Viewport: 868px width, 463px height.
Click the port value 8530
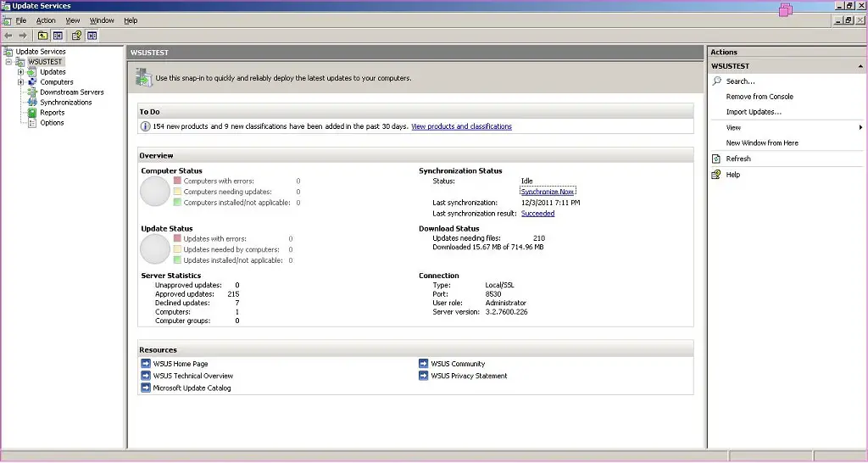tap(493, 294)
